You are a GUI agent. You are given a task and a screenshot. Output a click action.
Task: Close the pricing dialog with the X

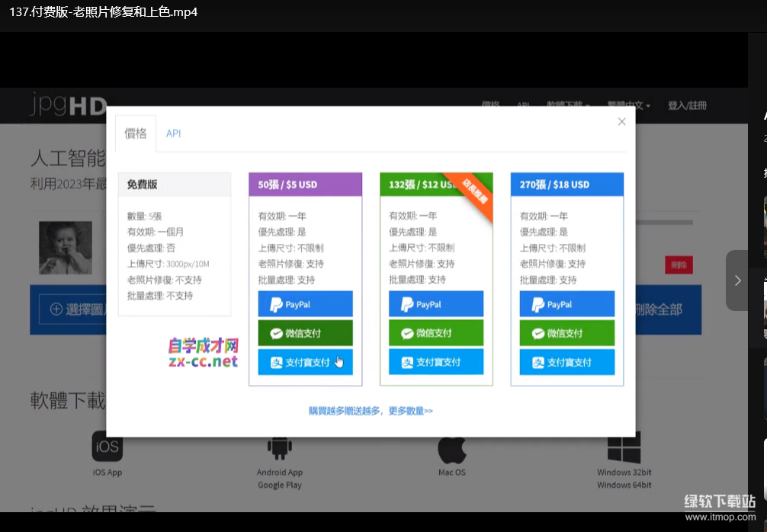click(621, 121)
